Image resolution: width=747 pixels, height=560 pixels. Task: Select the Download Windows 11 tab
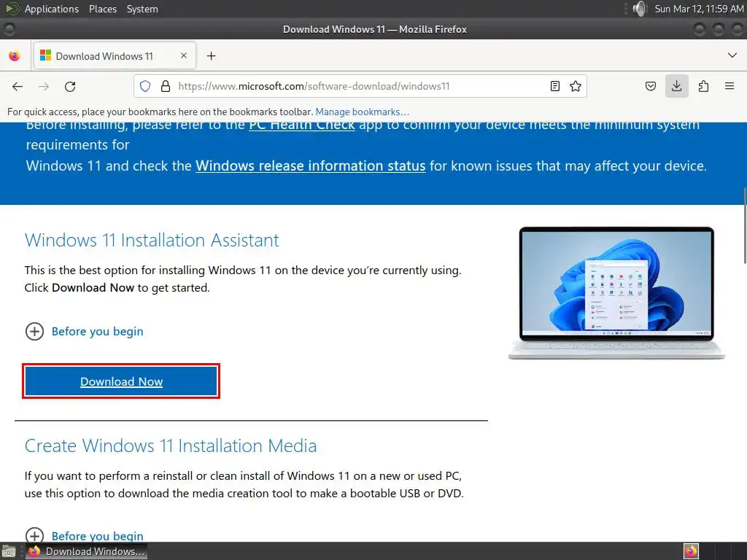115,55
